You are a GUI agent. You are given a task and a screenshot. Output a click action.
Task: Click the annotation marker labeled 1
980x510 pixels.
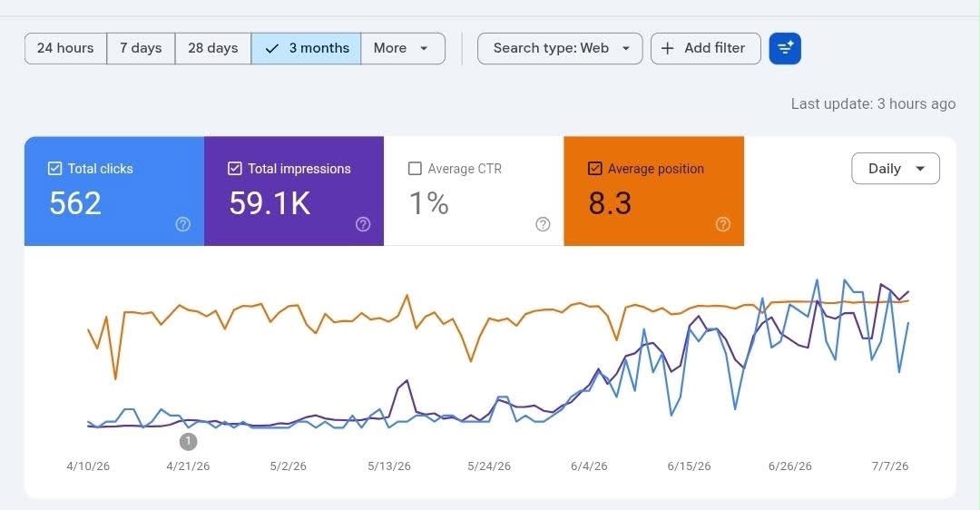point(188,441)
